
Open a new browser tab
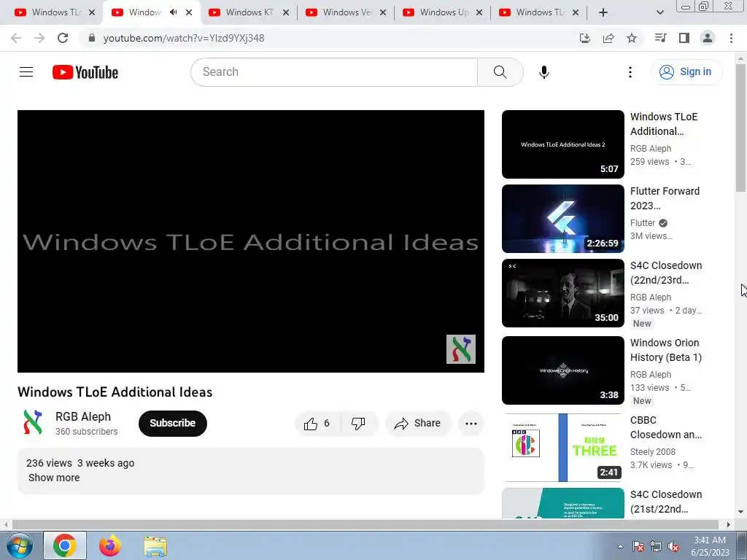click(603, 12)
